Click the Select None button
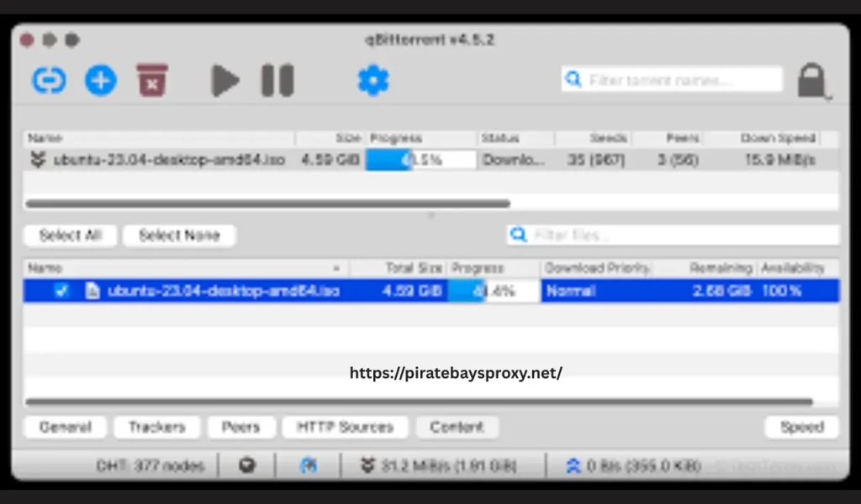 (x=180, y=235)
